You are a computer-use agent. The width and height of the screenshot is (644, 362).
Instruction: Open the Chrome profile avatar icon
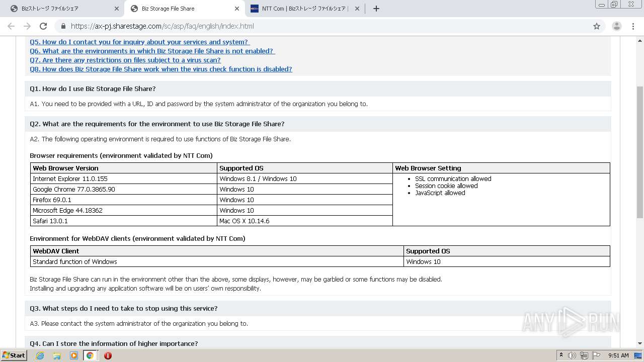point(616,26)
